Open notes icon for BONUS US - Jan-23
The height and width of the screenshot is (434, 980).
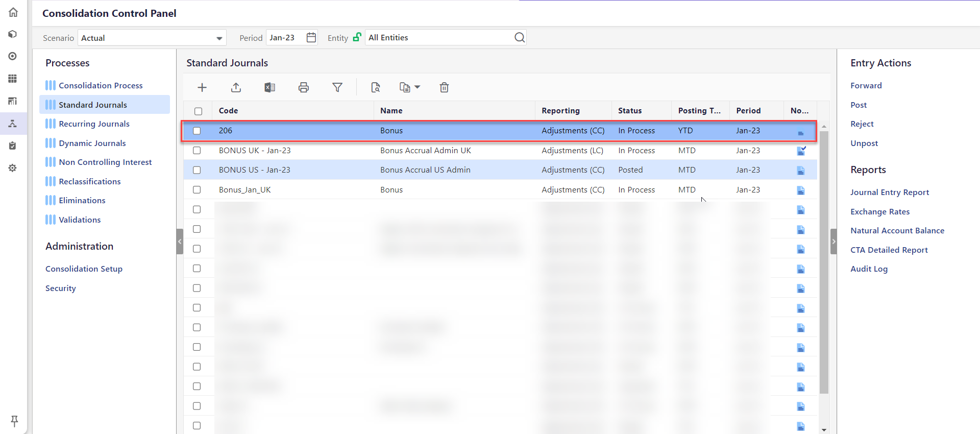[x=801, y=170]
